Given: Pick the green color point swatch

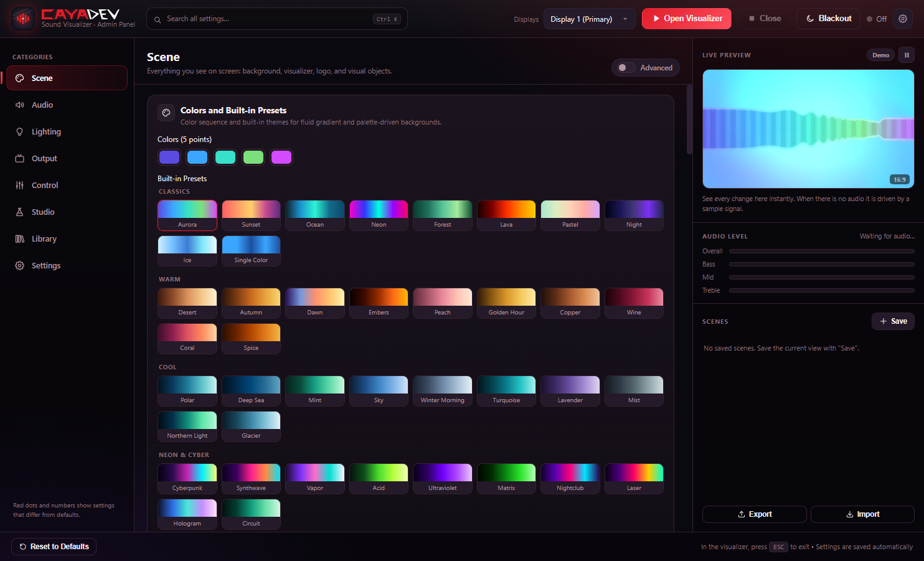Looking at the screenshot, I should pos(253,157).
